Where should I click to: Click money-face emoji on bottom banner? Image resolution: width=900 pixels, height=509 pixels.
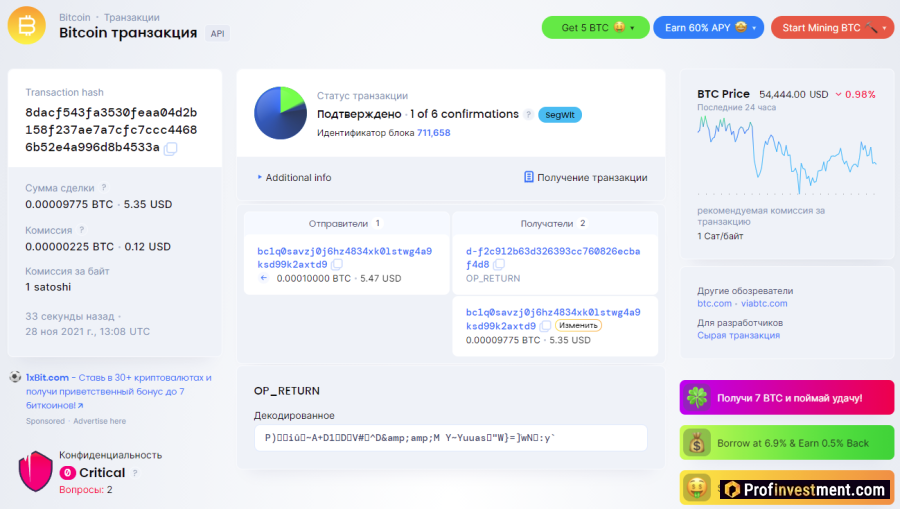click(x=696, y=488)
